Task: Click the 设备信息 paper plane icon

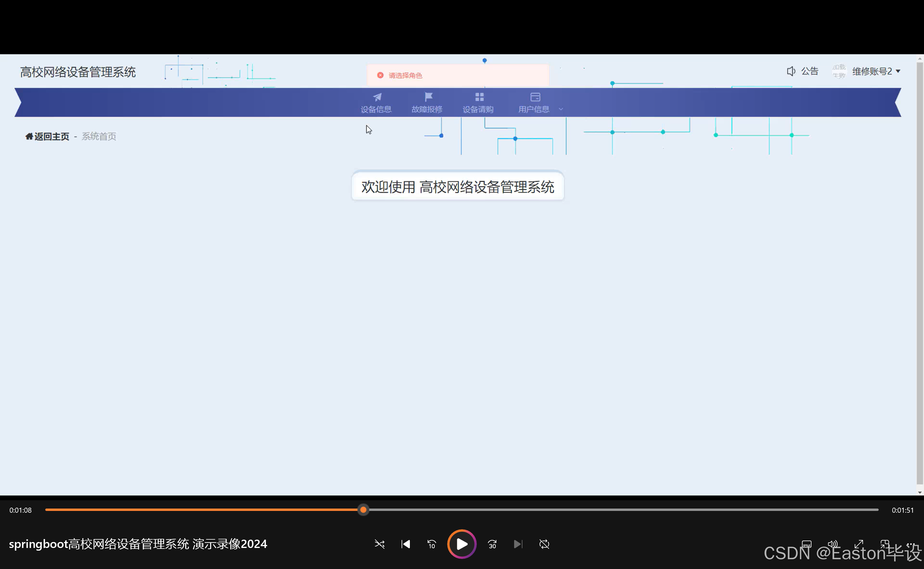Action: click(x=377, y=97)
